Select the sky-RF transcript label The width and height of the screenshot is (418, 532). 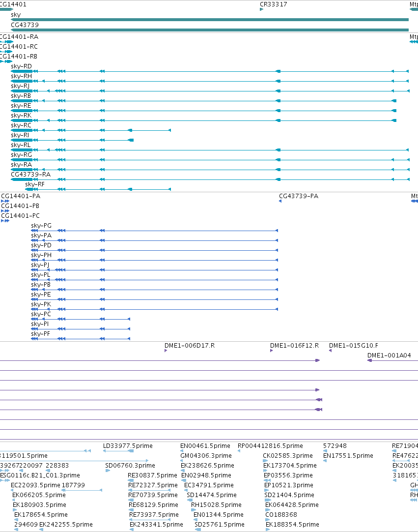click(34, 184)
